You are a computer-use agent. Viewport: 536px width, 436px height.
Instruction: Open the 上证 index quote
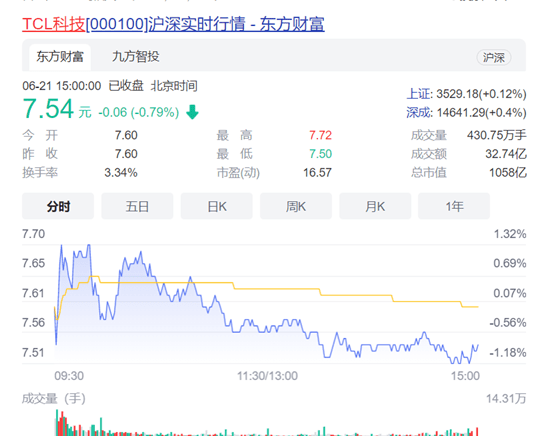pos(466,94)
